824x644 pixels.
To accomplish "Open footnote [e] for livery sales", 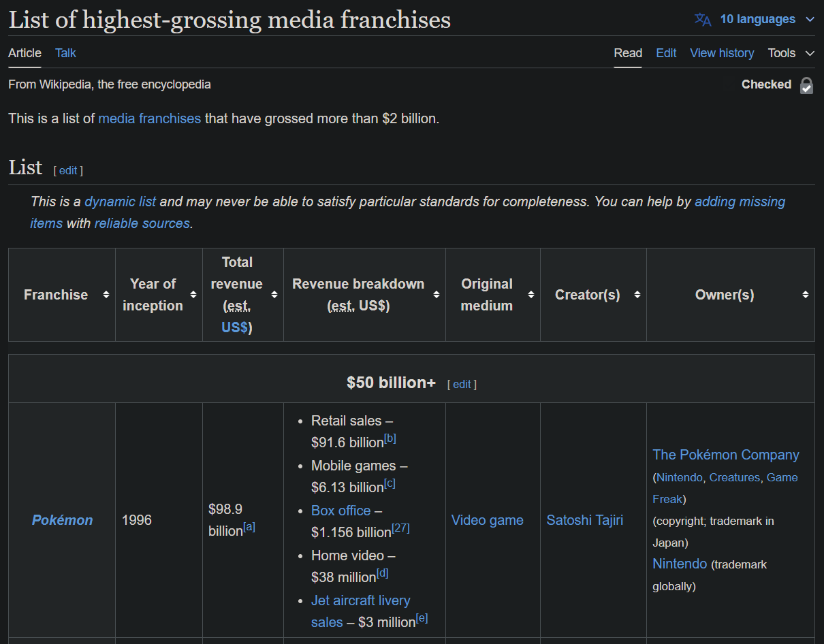I will (422, 618).
